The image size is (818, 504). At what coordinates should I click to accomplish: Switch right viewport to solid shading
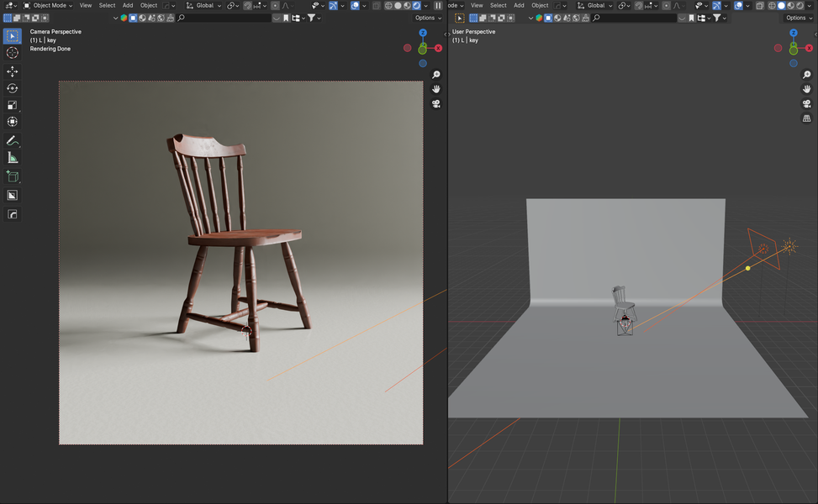pyautogui.click(x=781, y=5)
